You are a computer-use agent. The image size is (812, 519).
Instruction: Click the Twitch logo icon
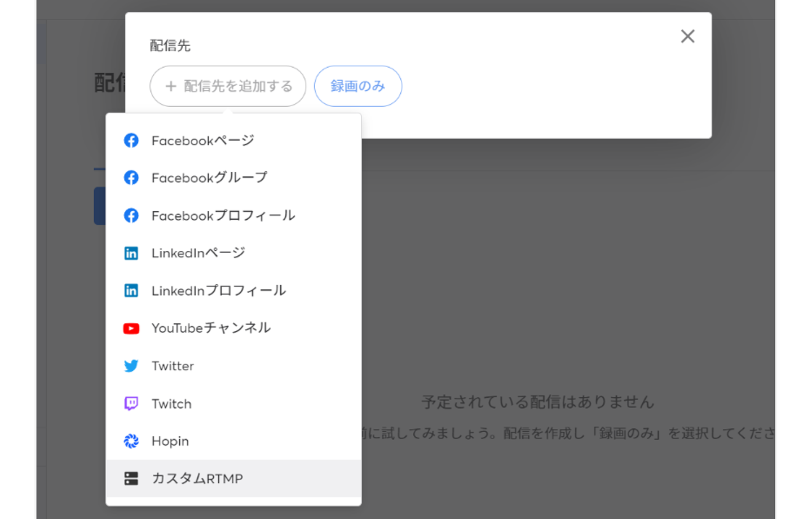coord(131,403)
